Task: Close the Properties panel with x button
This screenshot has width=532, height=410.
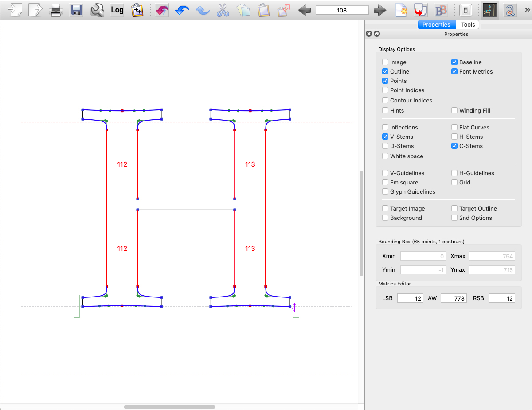Action: pyautogui.click(x=368, y=34)
